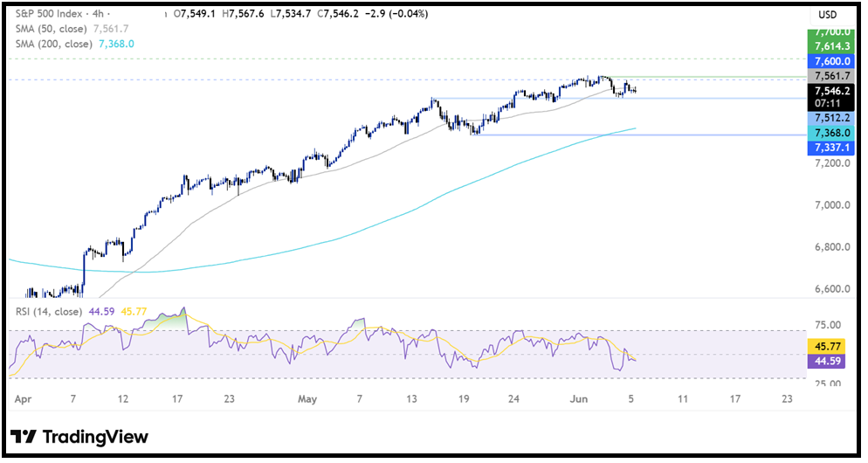Click the 7,600.0 blue price label

(x=831, y=61)
